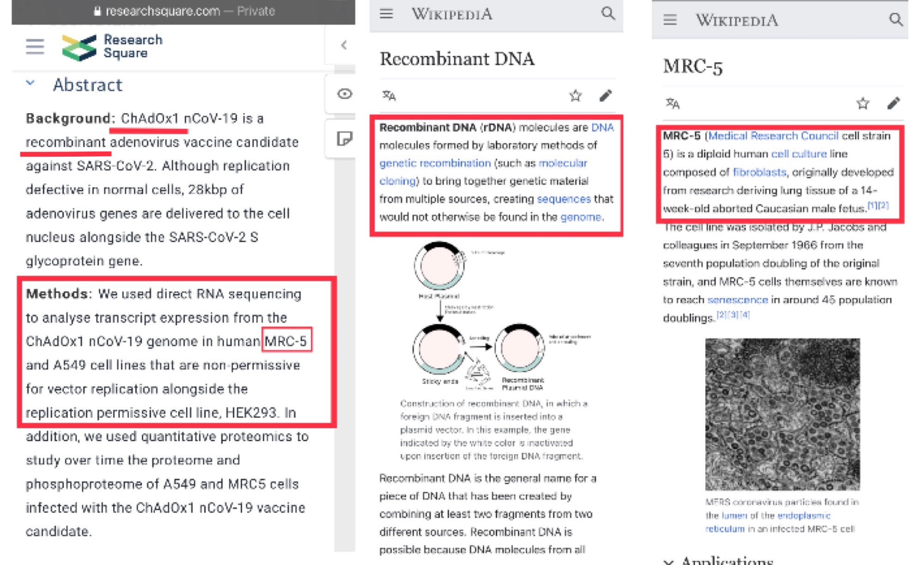Star the Recombinant DNA article to watchlist

[x=575, y=96]
